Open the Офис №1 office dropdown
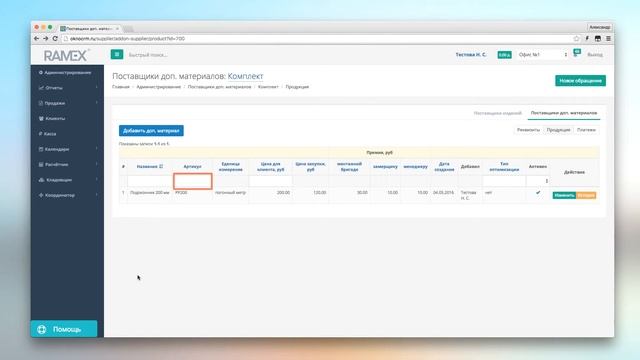Viewport: 640px width, 360px height. point(542,54)
